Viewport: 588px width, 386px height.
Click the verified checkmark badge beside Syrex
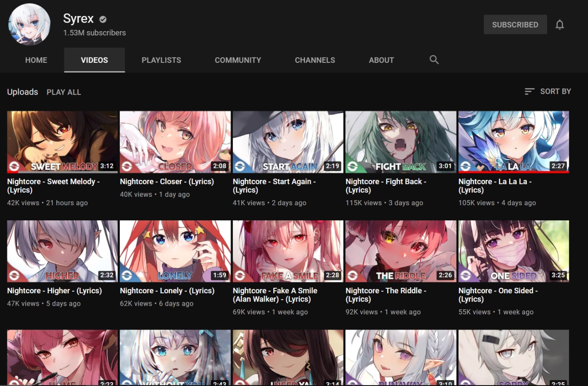coord(103,19)
